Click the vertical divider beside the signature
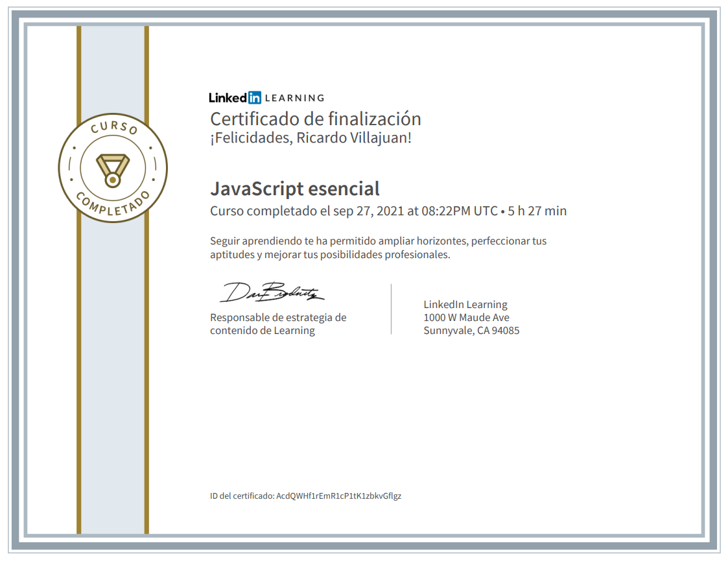Screen dimensions: 728x561 tap(392, 309)
